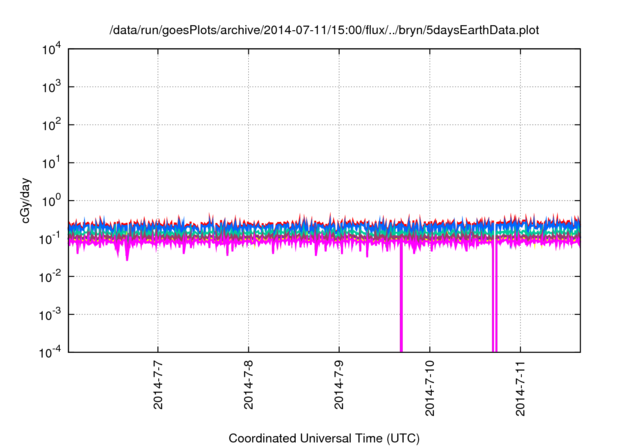Click the 10^-1 y-axis tick label
Screen dimensions: 640x448
(x=50, y=239)
